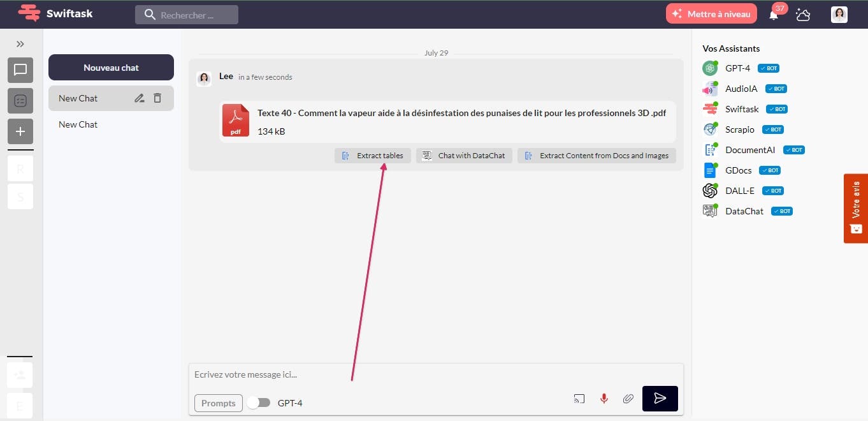Click Extract Content from Docs and Images
Image resolution: width=868 pixels, height=421 pixels.
[x=597, y=156]
